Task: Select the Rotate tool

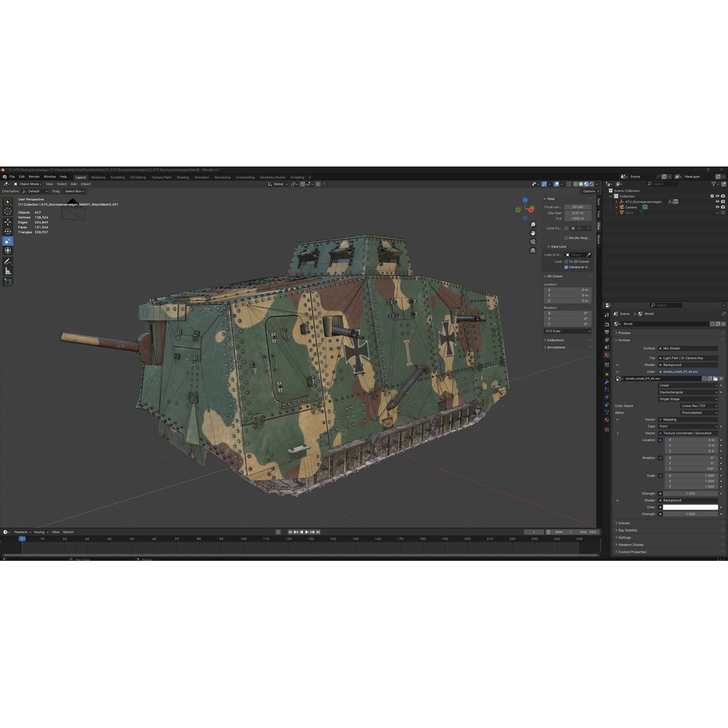Action: [7, 231]
